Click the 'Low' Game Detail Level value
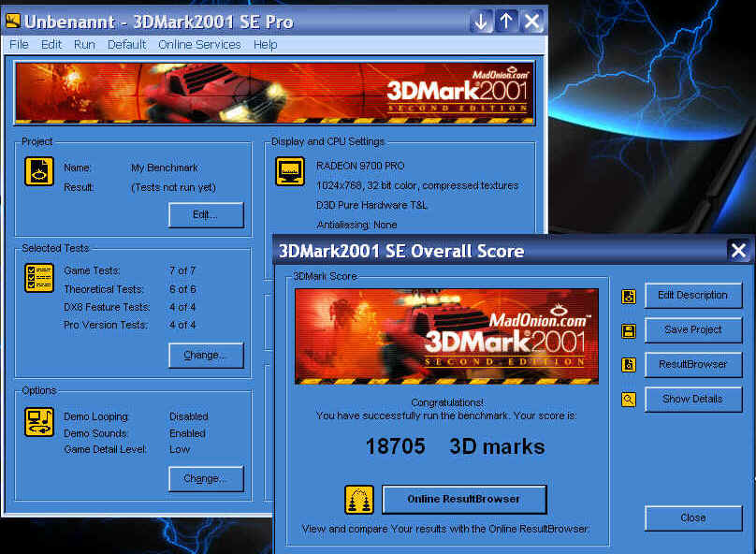Viewport: 756px width, 554px height. tap(180, 449)
